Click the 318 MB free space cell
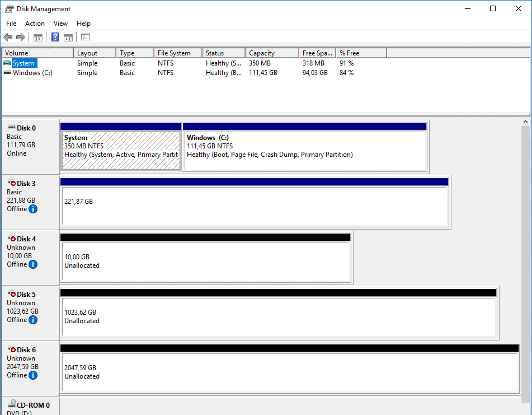Image resolution: width=532 pixels, height=415 pixels. click(313, 63)
